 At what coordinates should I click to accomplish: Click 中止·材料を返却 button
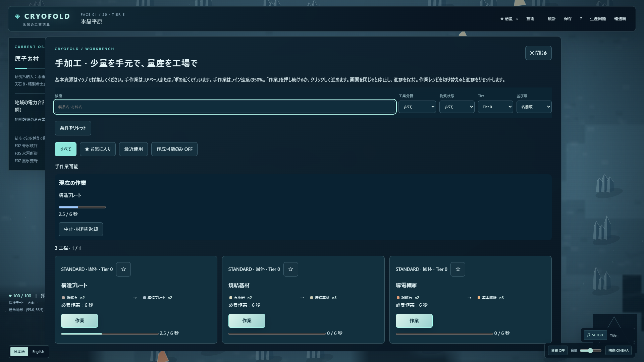click(x=81, y=229)
